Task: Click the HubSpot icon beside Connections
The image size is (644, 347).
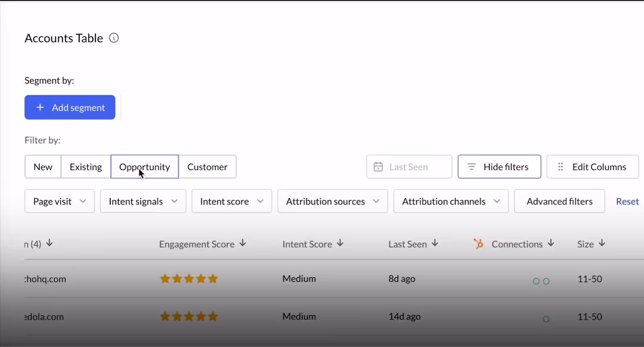Action: click(479, 244)
